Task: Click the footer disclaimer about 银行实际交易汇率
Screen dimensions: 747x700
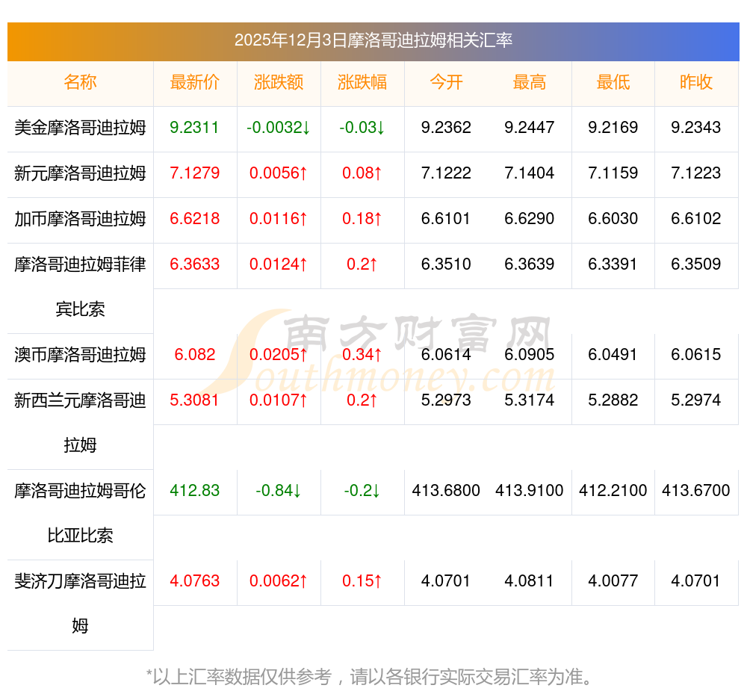Action: click(x=371, y=677)
